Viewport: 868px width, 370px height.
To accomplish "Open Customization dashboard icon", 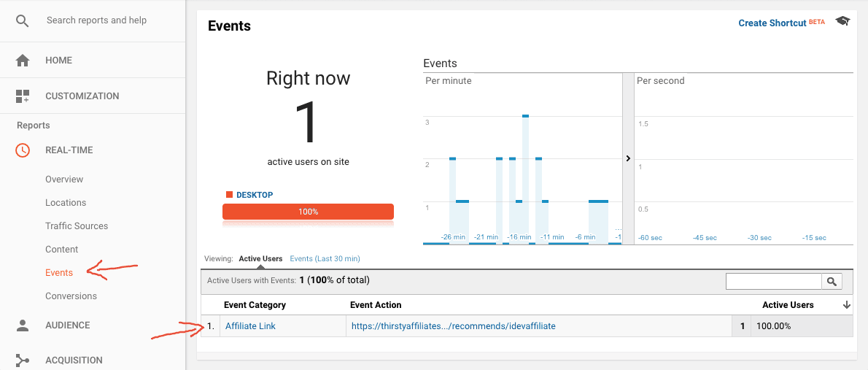I will click(x=23, y=96).
